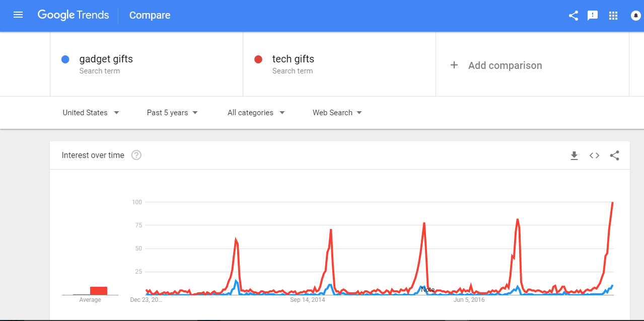Screen dimensions: 644x321
Task: Open help for Interest over time
Action: 136,155
